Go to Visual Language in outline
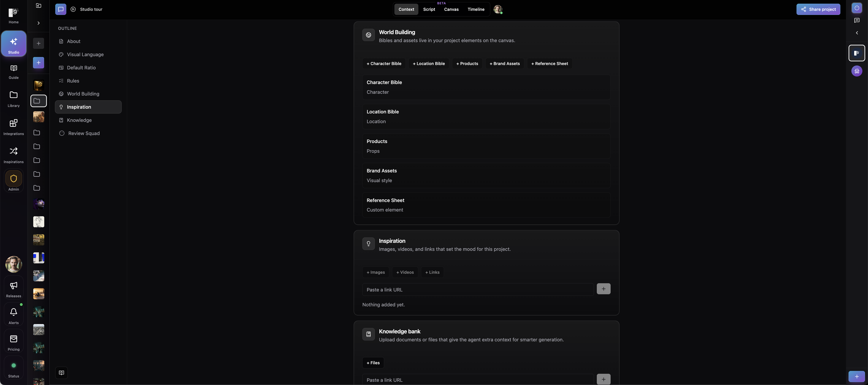Screen dimensions: 868x385 click(88, 55)
